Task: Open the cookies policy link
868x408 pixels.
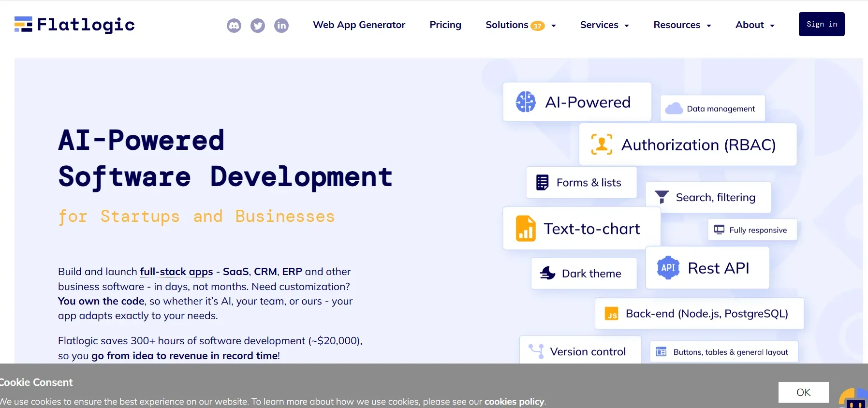Action: pos(515,402)
